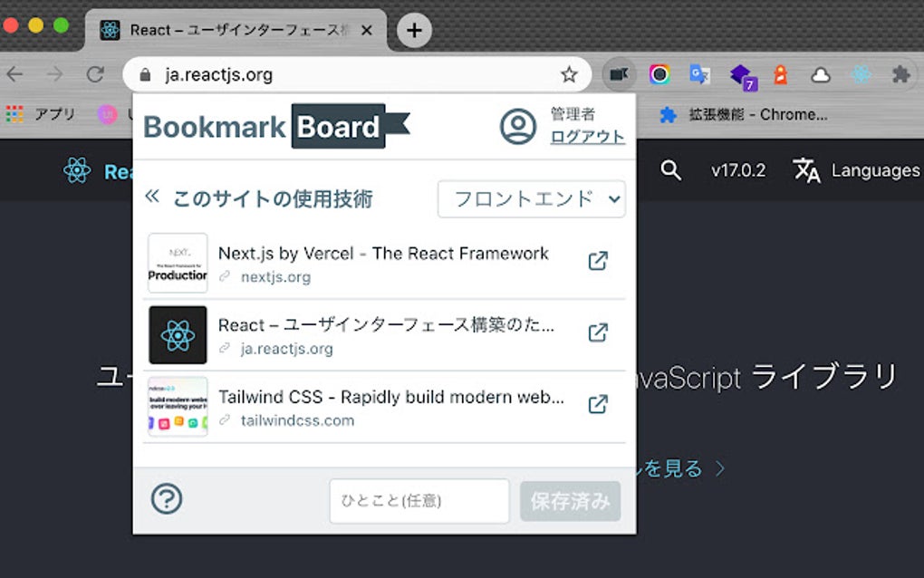Open the React bookmark's external link icon
The image size is (924, 578).
coord(596,332)
